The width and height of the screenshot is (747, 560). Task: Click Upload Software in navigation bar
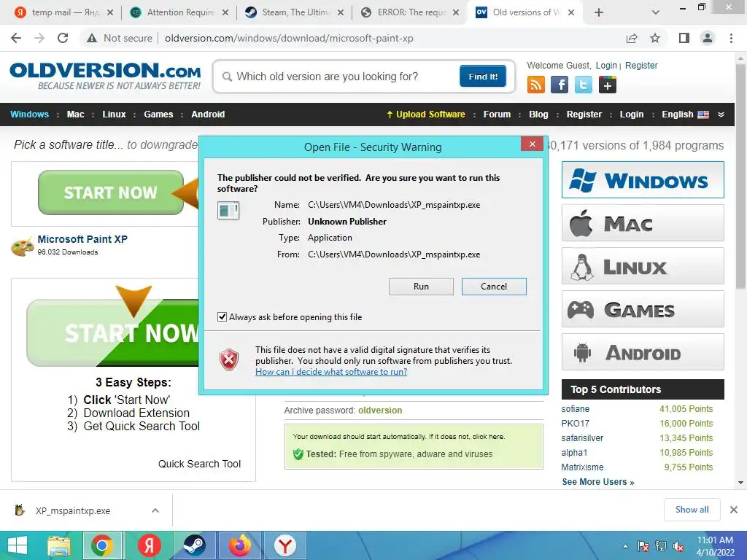(426, 114)
